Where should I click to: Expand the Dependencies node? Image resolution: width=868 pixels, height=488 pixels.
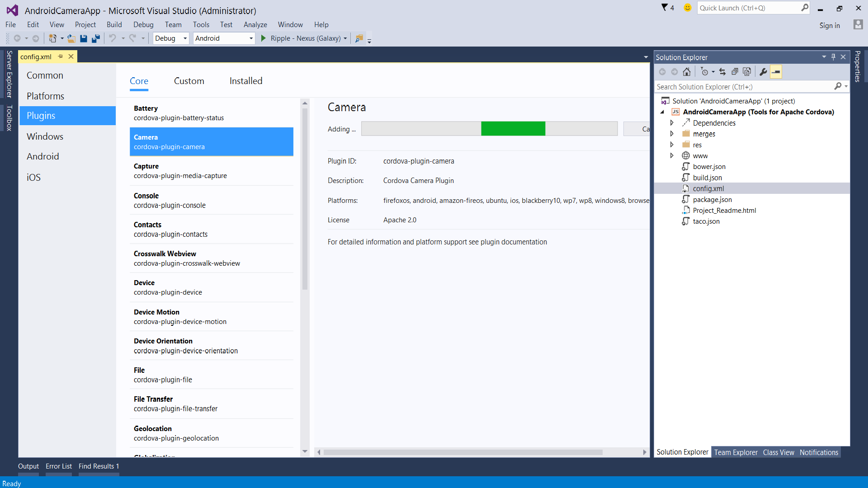672,123
